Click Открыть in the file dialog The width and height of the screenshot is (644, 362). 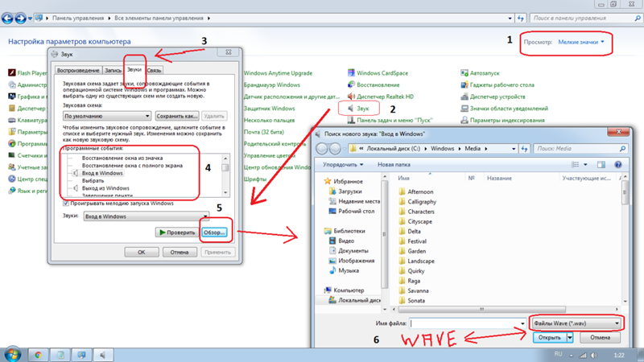[550, 337]
